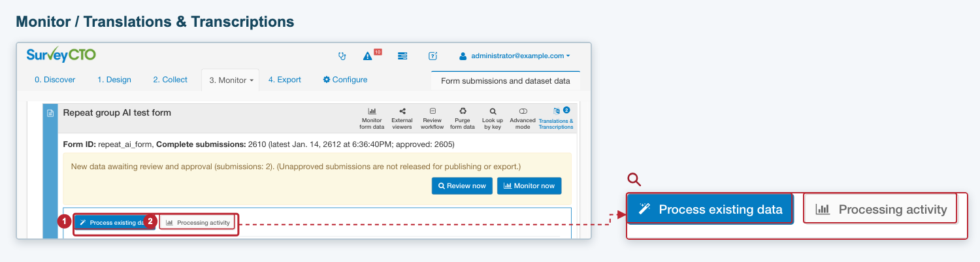Click the Monitor / Translations & Transcriptions heading

pos(155,22)
